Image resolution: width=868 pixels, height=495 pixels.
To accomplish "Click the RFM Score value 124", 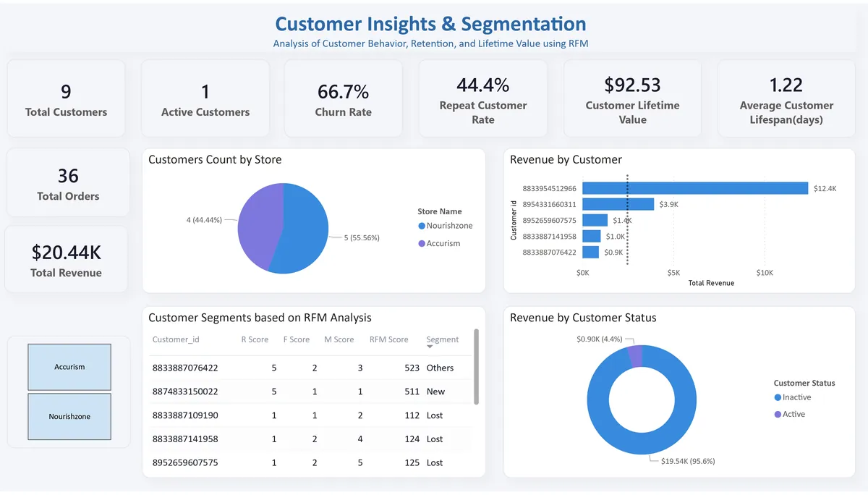I will pos(412,439).
